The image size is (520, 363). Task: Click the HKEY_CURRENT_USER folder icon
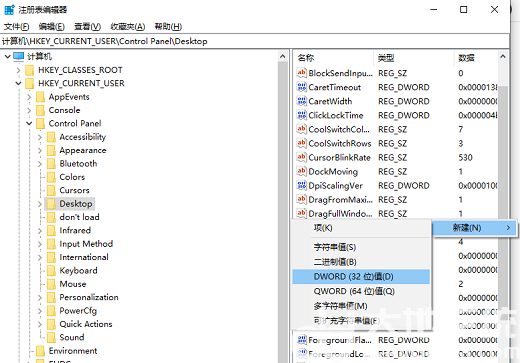click(30, 83)
